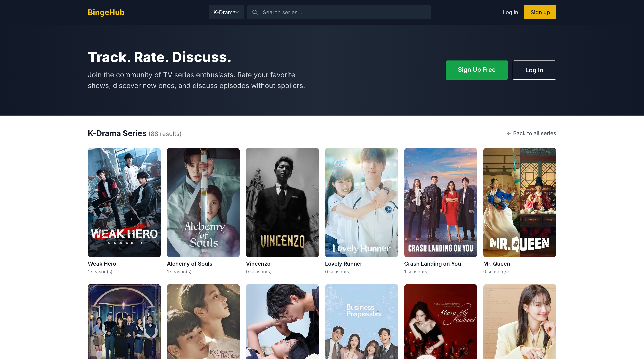Click the BingeHub logo
The height and width of the screenshot is (359, 644).
(106, 12)
